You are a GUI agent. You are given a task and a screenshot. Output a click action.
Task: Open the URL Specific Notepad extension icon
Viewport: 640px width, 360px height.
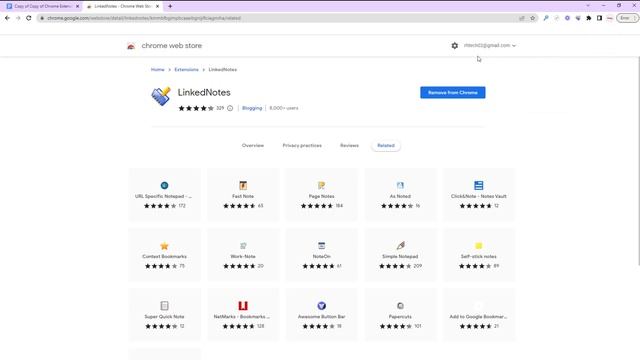164,185
